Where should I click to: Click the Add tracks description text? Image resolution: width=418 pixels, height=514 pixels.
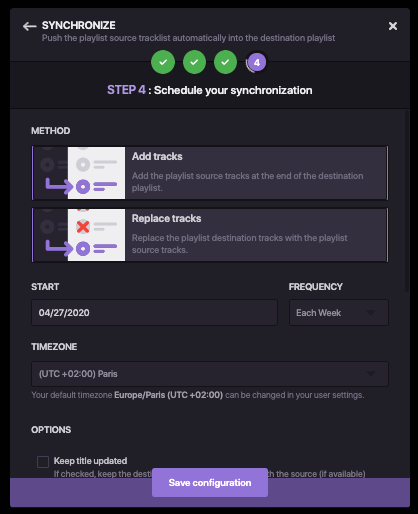point(247,182)
